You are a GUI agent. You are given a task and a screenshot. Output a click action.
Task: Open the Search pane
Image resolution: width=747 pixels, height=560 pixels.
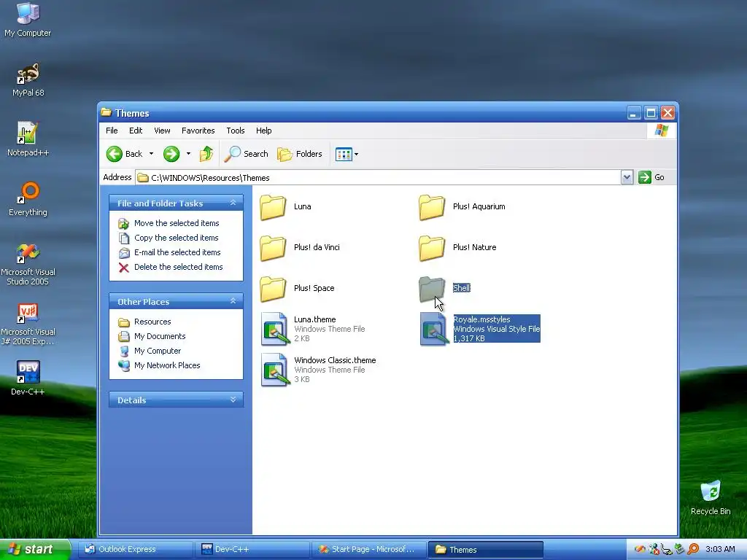coord(247,154)
